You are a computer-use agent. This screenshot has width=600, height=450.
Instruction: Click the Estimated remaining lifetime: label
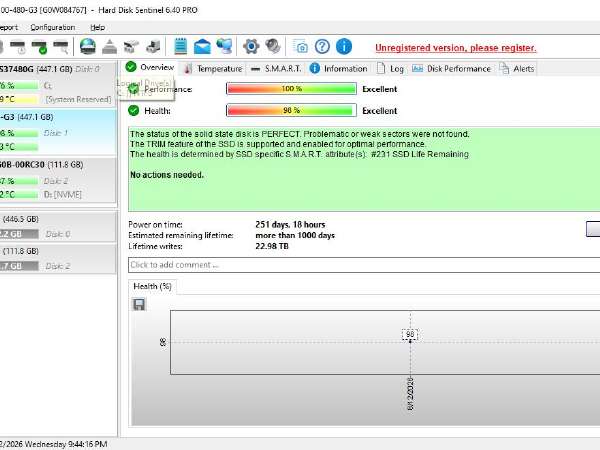pyautogui.click(x=181, y=235)
